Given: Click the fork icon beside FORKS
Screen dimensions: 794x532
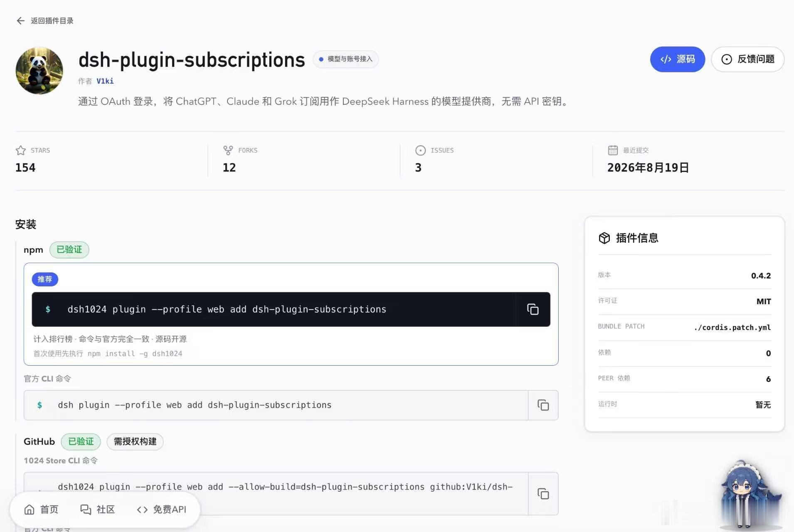Looking at the screenshot, I should (228, 150).
